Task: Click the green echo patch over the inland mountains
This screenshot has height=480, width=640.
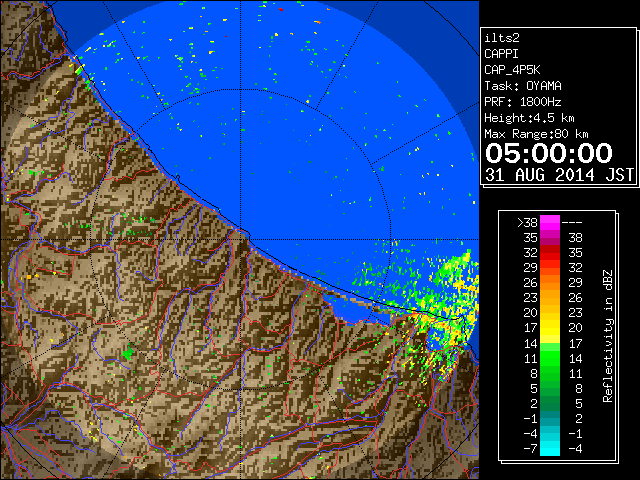Action: [x=129, y=352]
